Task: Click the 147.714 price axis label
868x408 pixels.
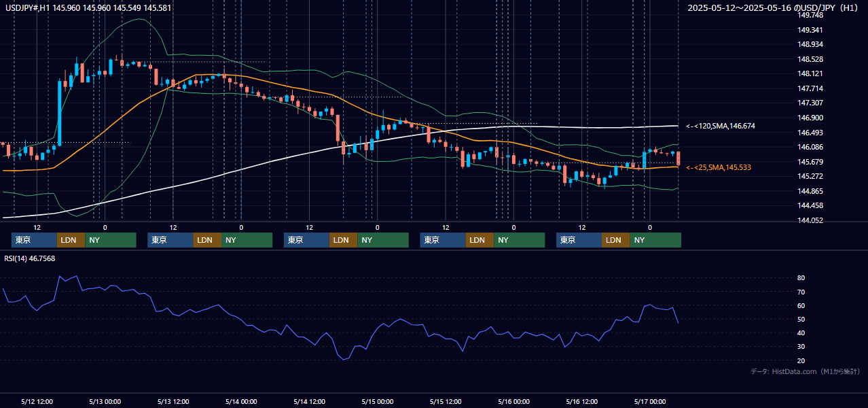Action: pyautogui.click(x=810, y=88)
